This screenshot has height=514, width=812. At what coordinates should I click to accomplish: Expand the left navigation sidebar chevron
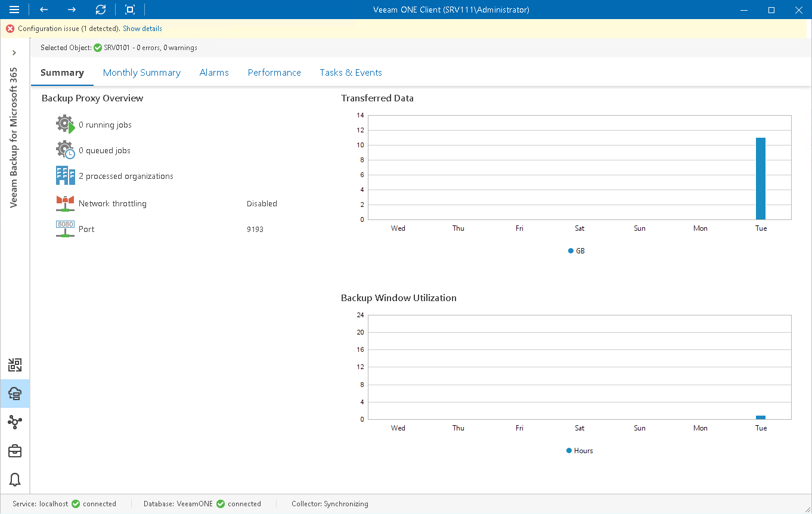pos(14,53)
